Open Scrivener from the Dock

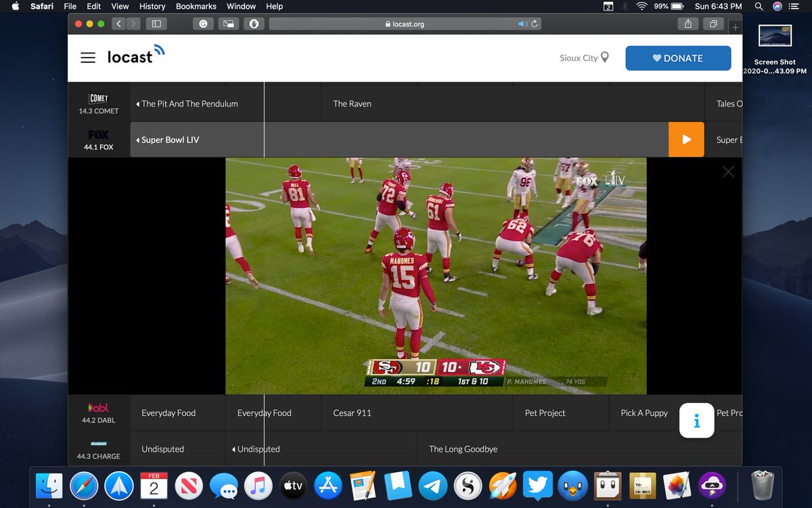(x=468, y=486)
